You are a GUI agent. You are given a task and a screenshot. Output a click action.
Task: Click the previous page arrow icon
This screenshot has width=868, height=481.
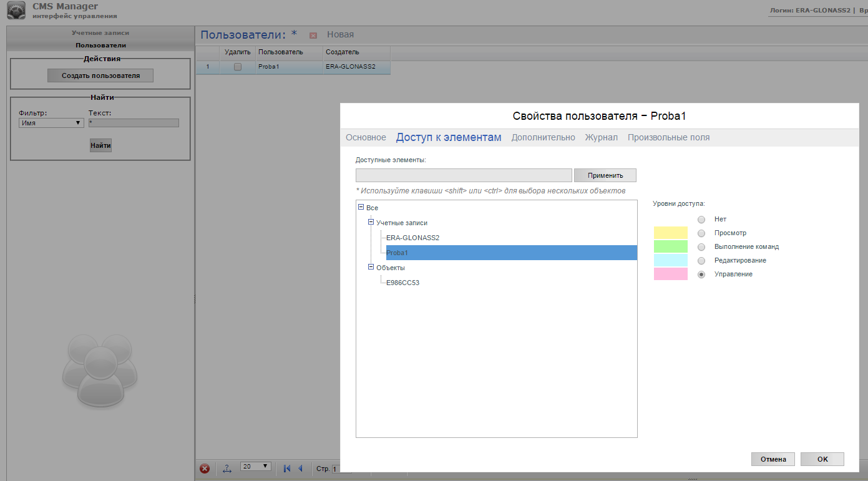pyautogui.click(x=300, y=468)
